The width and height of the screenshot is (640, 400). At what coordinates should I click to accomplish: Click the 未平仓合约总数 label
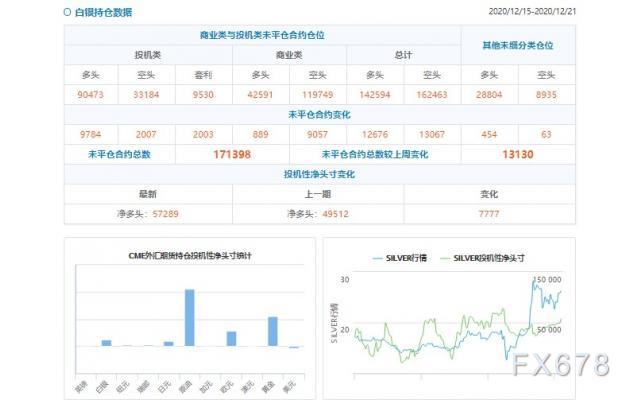point(119,154)
